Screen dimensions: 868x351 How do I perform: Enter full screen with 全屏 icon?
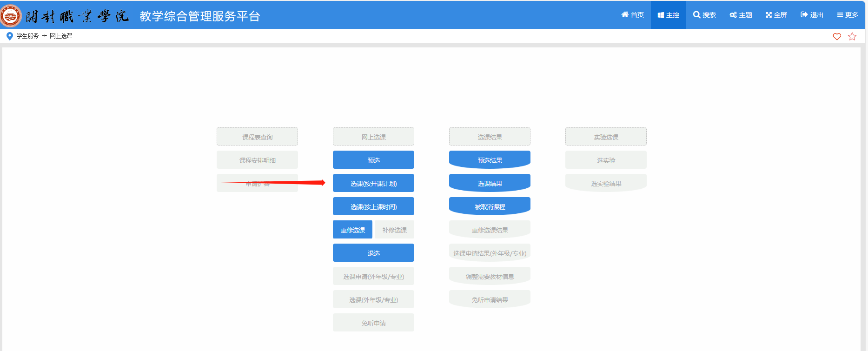point(769,15)
